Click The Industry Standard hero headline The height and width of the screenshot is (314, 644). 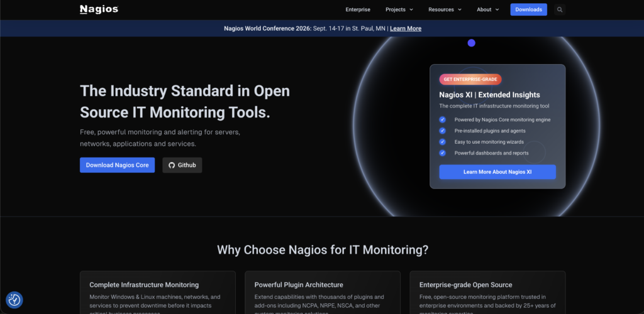(185, 102)
